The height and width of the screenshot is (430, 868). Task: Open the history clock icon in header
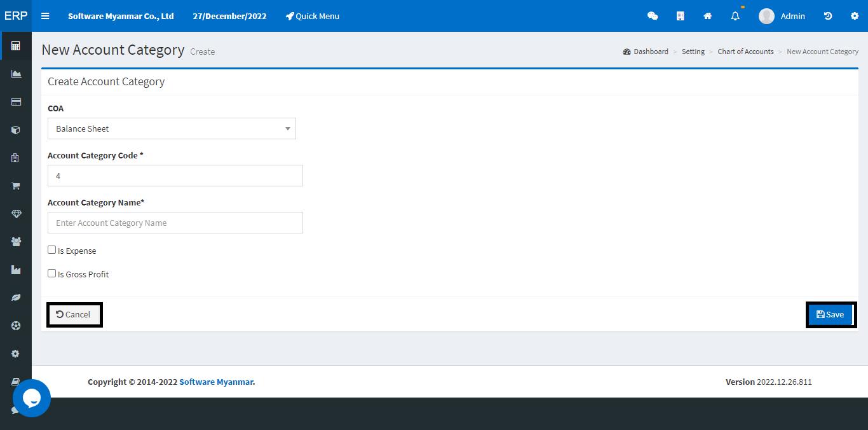click(827, 16)
